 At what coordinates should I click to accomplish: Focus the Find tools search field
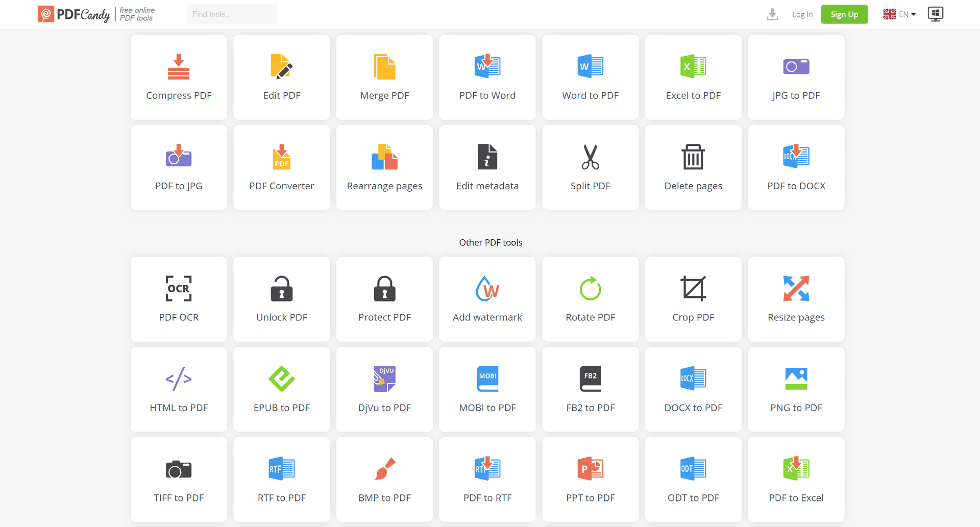point(232,14)
